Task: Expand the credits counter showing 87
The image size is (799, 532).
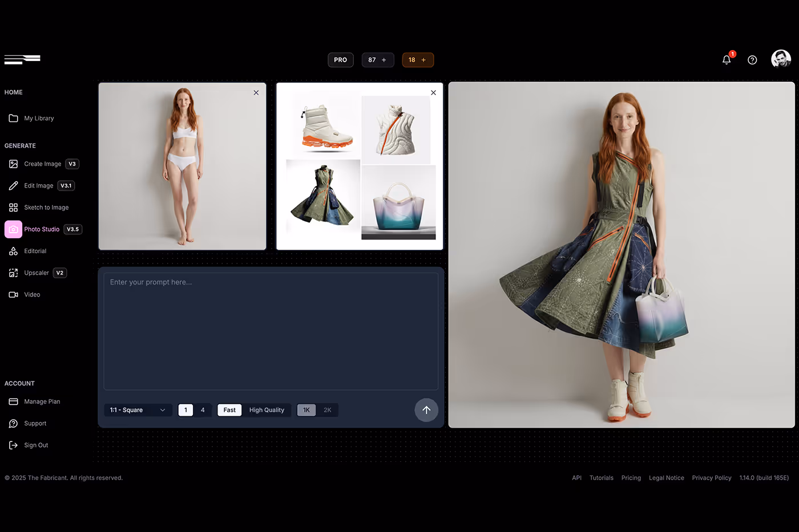Action: pos(377,59)
